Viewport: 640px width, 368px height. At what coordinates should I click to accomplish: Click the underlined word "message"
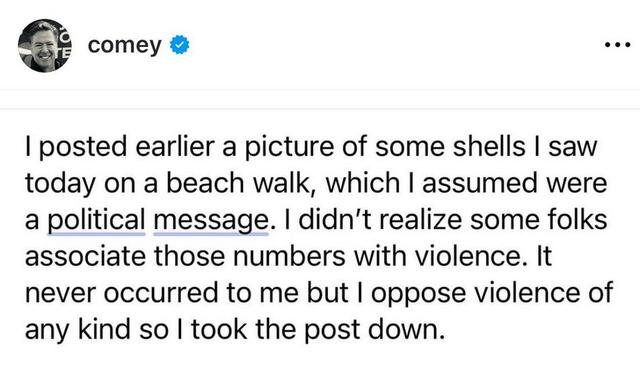point(210,221)
